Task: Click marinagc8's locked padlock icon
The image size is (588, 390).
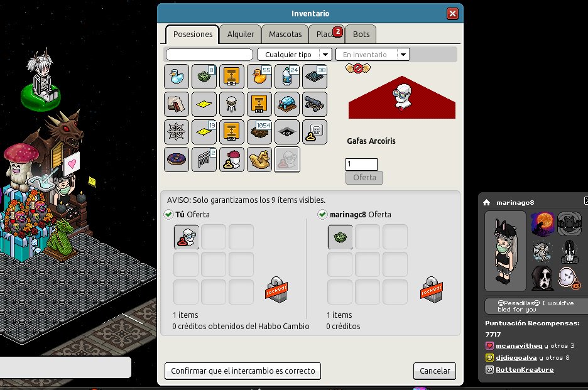Action: 431,290
